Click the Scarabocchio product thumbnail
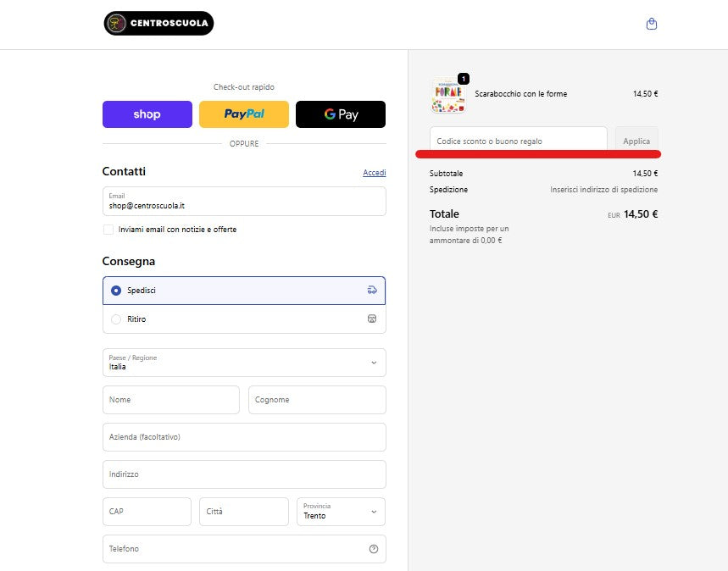 click(447, 96)
